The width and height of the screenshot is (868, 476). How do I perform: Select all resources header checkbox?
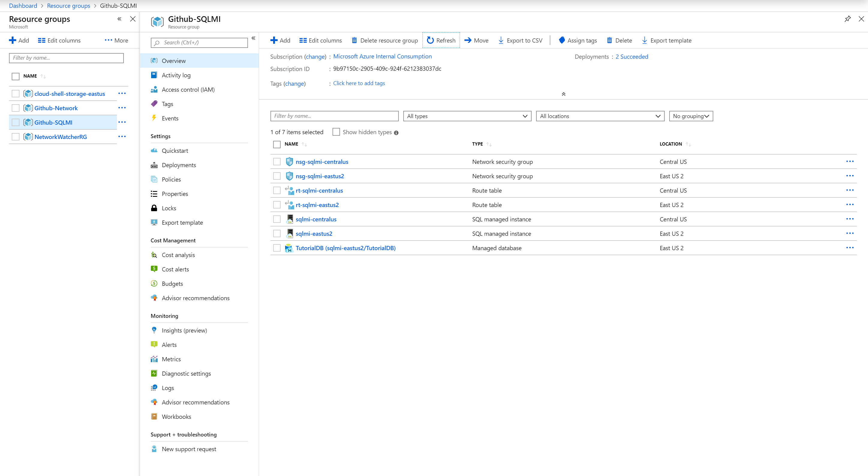coord(277,144)
